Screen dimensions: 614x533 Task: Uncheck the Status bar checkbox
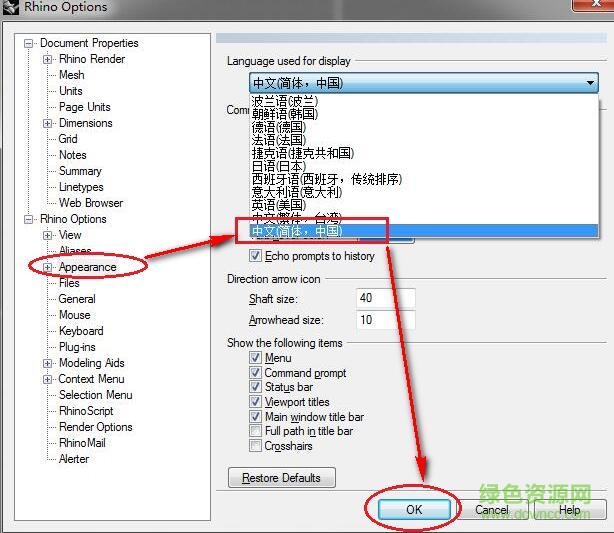click(255, 387)
